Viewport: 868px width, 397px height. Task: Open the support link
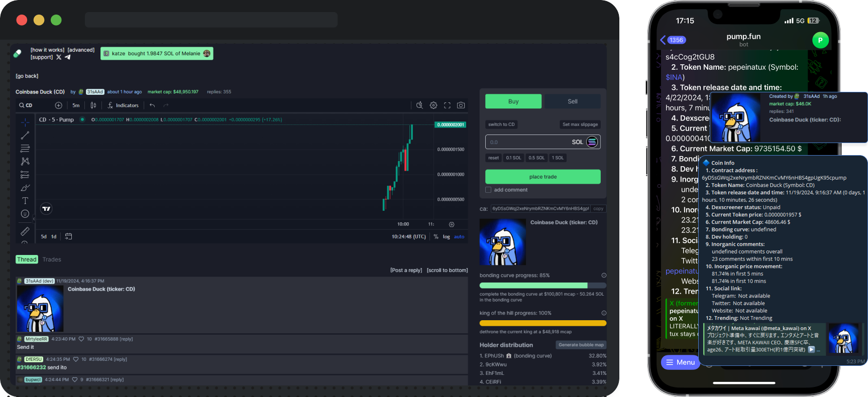coord(41,57)
